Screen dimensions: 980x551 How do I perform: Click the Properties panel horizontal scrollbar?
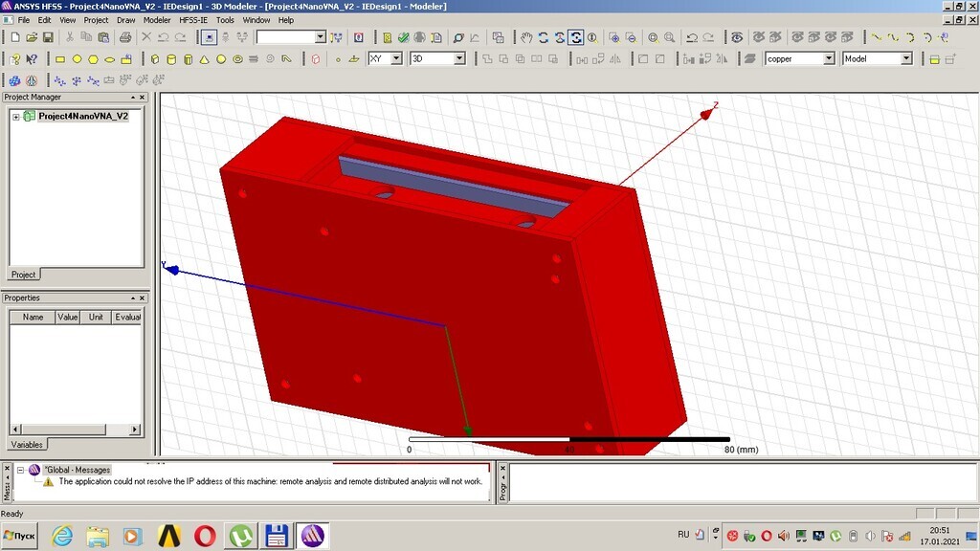coord(75,430)
